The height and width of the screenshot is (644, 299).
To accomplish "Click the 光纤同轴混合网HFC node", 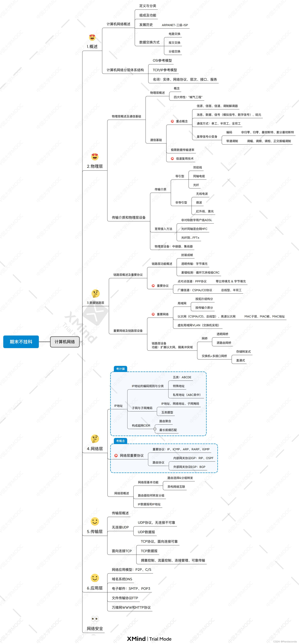I will pos(194,229).
